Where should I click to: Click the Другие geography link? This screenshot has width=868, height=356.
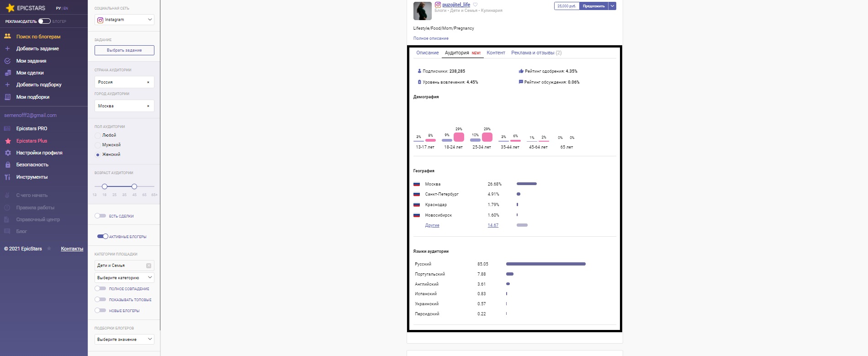click(x=432, y=225)
